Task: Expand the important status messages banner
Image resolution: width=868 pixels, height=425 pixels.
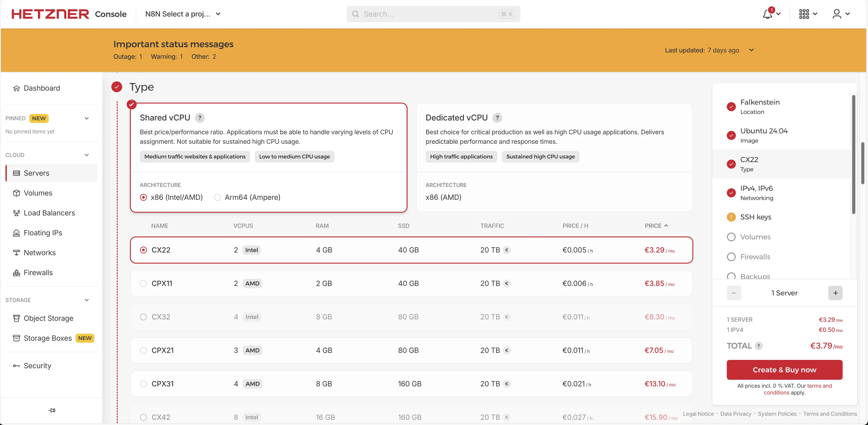Action: tap(751, 50)
